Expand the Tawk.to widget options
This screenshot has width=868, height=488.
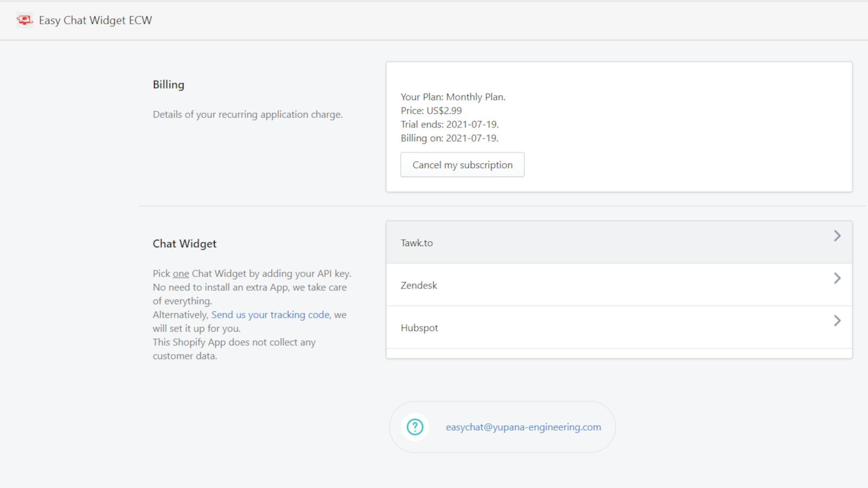[x=618, y=242]
